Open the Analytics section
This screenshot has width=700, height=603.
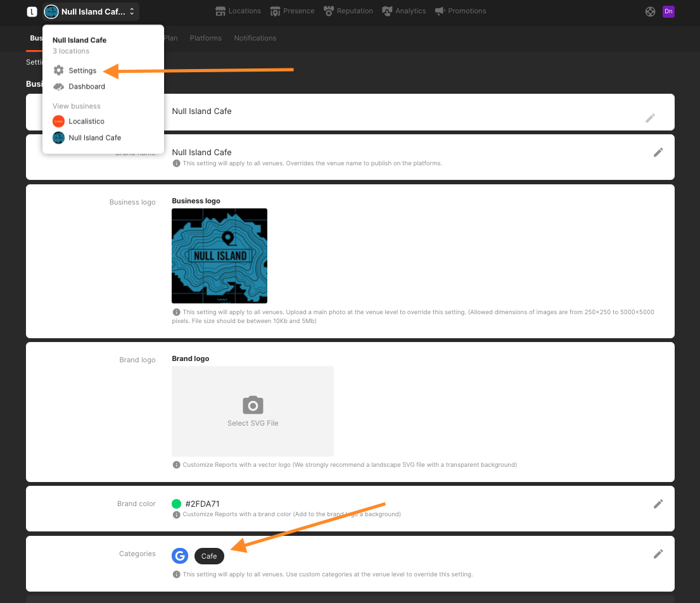tap(404, 11)
